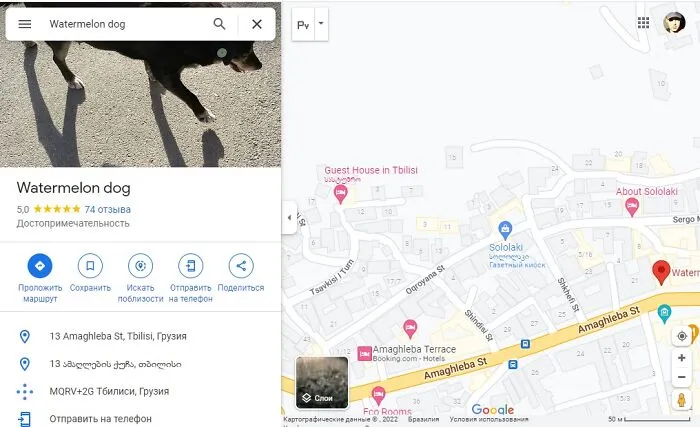The image size is (700, 427).
Task: Click the blue route directions icon
Action: (40, 266)
